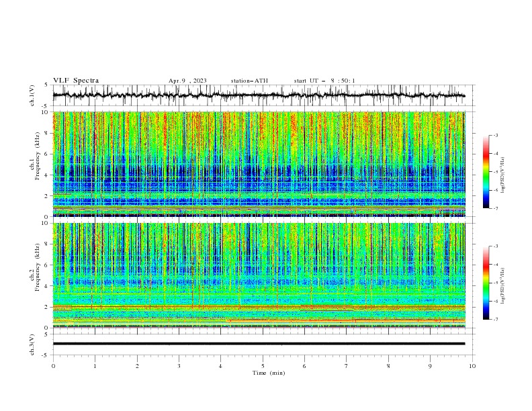Click the ch.1 voltage waveform trace
This screenshot has height=411, width=532.
[259, 95]
